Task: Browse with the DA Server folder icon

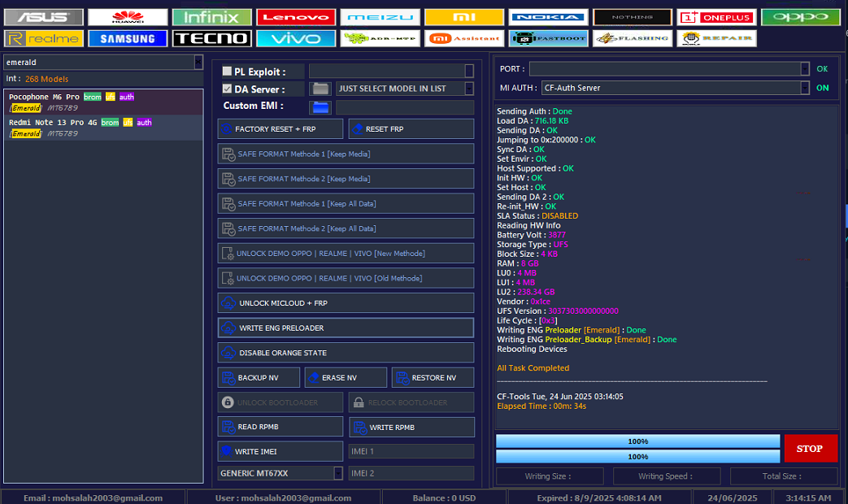Action: point(320,89)
